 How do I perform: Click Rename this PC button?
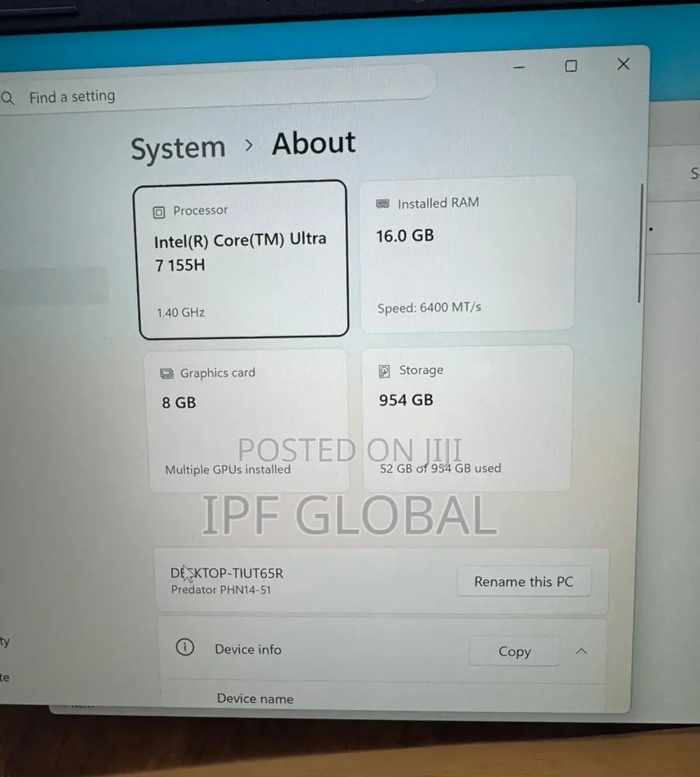pos(524,581)
